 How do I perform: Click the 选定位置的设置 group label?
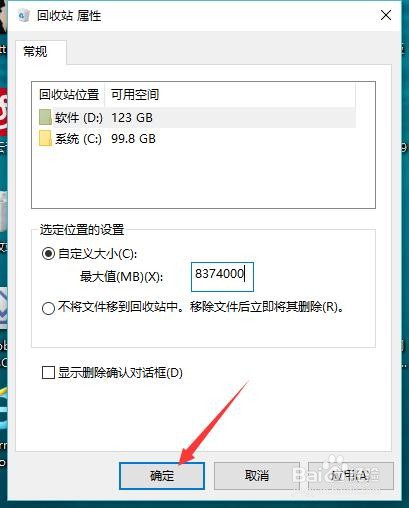point(82,230)
